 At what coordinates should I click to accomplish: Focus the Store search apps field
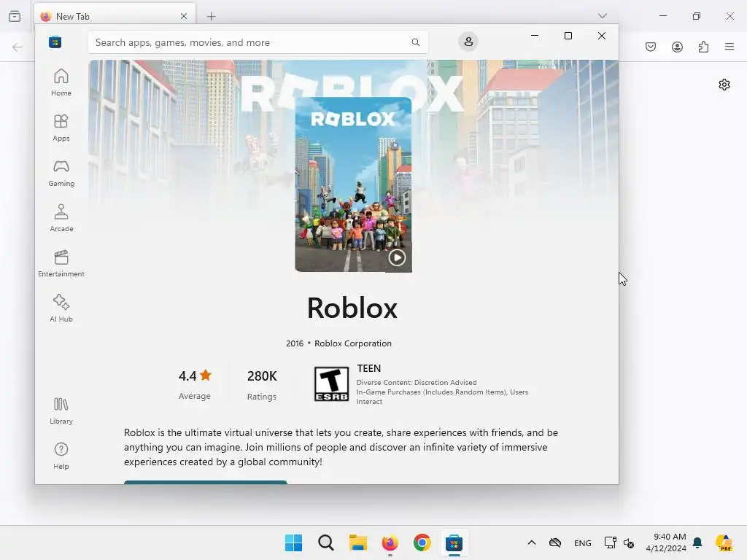(258, 42)
